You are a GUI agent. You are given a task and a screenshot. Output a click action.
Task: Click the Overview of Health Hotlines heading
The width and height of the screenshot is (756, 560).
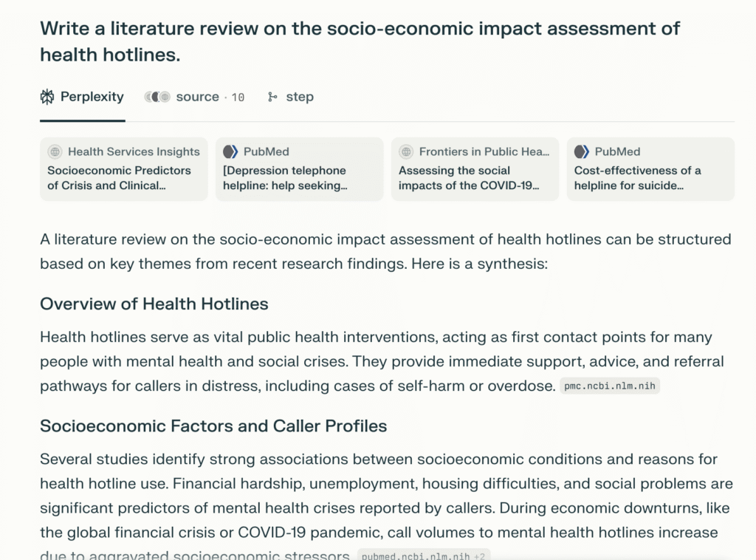[154, 304]
